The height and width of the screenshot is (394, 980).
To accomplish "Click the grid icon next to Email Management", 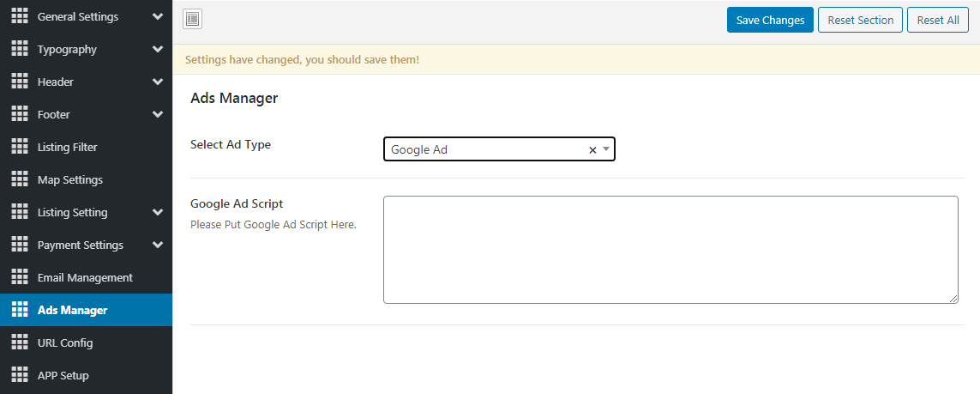I will click(x=20, y=277).
